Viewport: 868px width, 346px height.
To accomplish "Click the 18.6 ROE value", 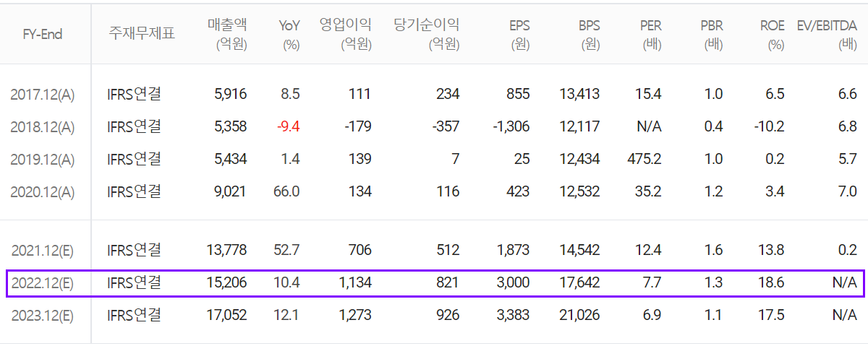I will click(772, 282).
